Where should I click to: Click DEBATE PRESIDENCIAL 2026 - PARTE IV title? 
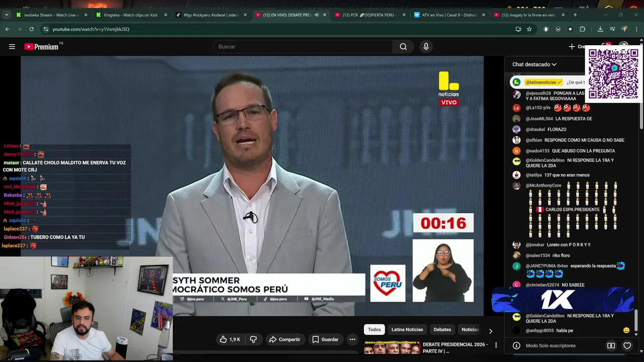click(455, 347)
